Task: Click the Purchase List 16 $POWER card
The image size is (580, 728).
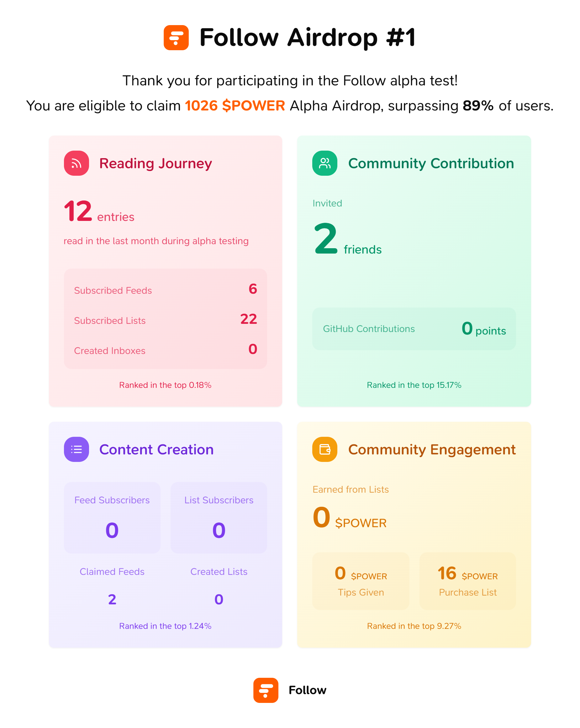Action: pyautogui.click(x=468, y=581)
